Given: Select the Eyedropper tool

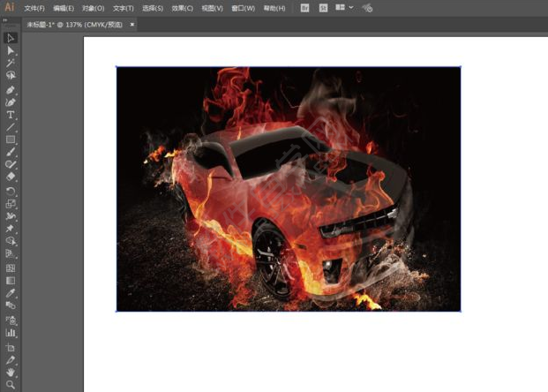Looking at the screenshot, I should [11, 293].
